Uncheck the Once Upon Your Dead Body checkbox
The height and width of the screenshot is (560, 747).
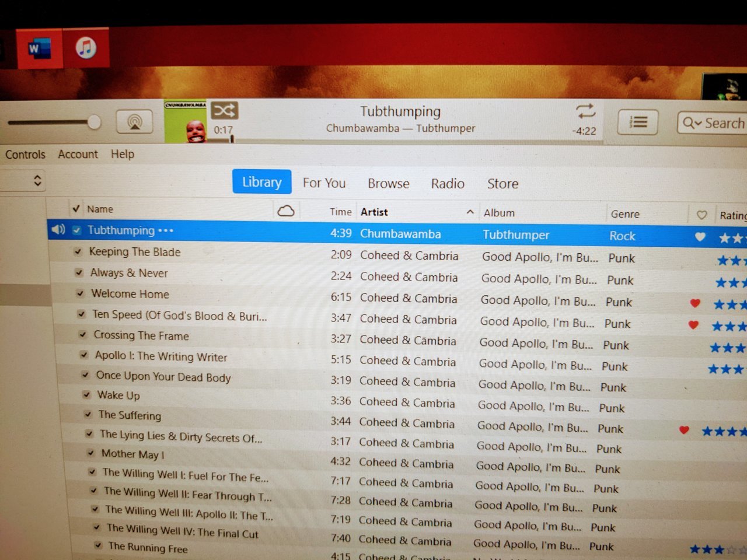(85, 375)
